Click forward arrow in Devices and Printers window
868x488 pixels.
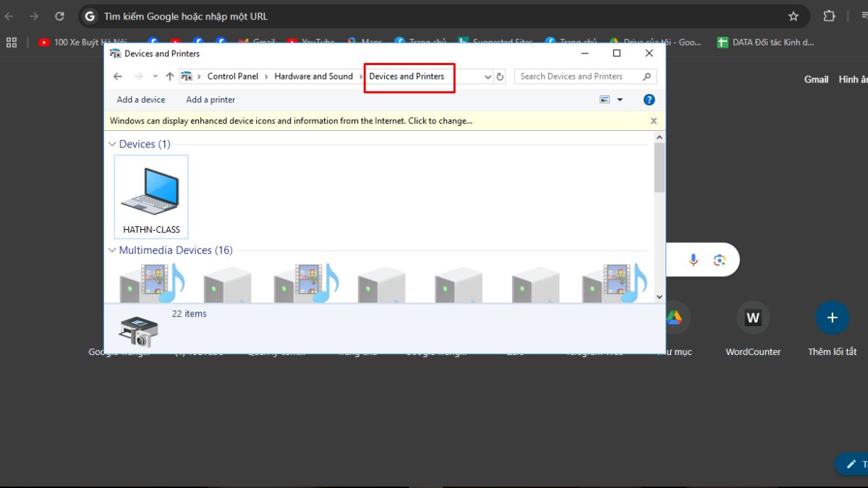coord(139,77)
